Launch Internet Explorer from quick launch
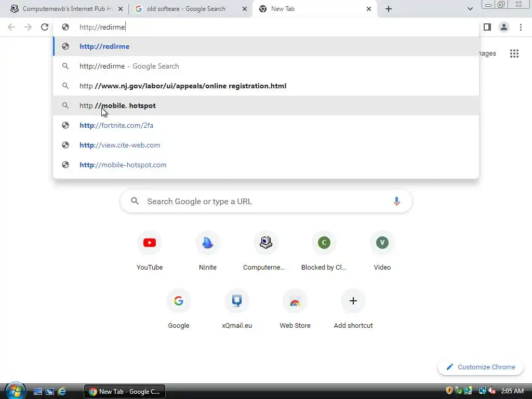 (x=62, y=392)
